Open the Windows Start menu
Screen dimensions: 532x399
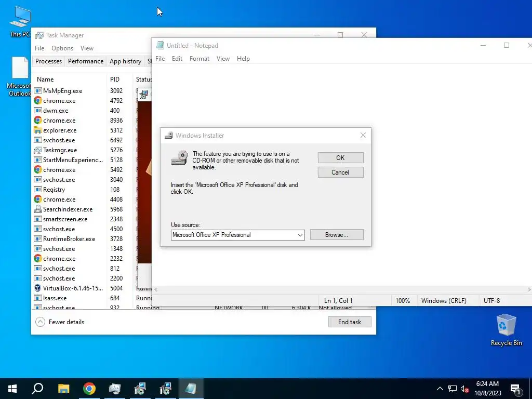pyautogui.click(x=12, y=389)
